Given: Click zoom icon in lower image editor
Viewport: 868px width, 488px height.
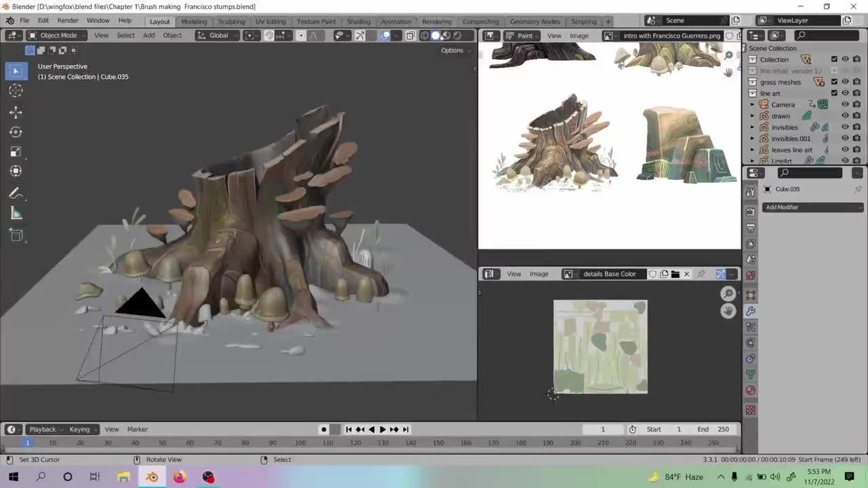Looking at the screenshot, I should [x=728, y=293].
